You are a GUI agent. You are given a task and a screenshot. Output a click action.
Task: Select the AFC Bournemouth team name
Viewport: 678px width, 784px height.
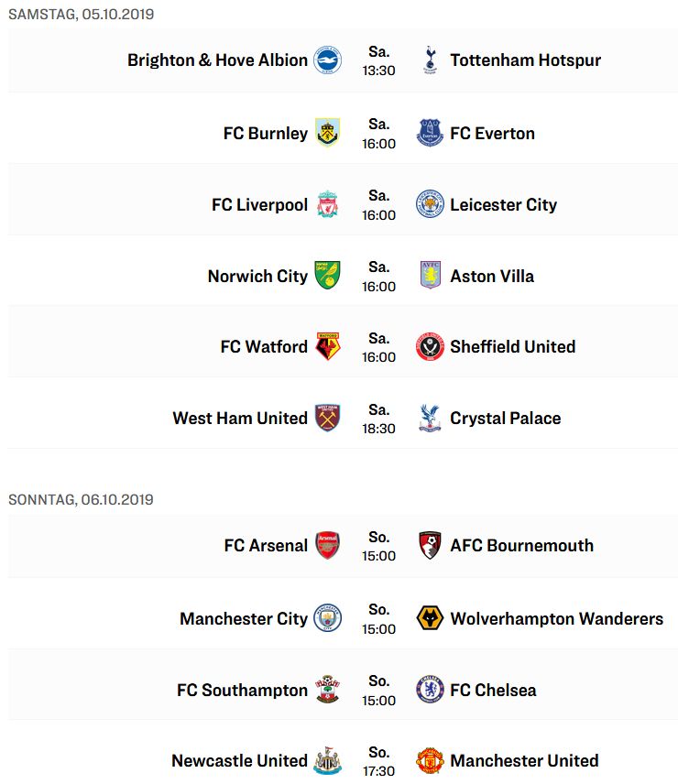click(522, 545)
